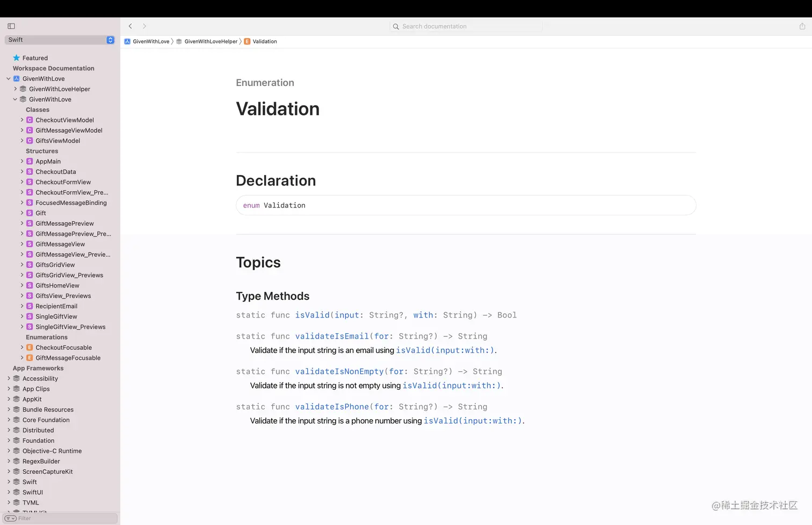Click the GiftMessageViewModel class icon
812x525 pixels.
pos(30,131)
